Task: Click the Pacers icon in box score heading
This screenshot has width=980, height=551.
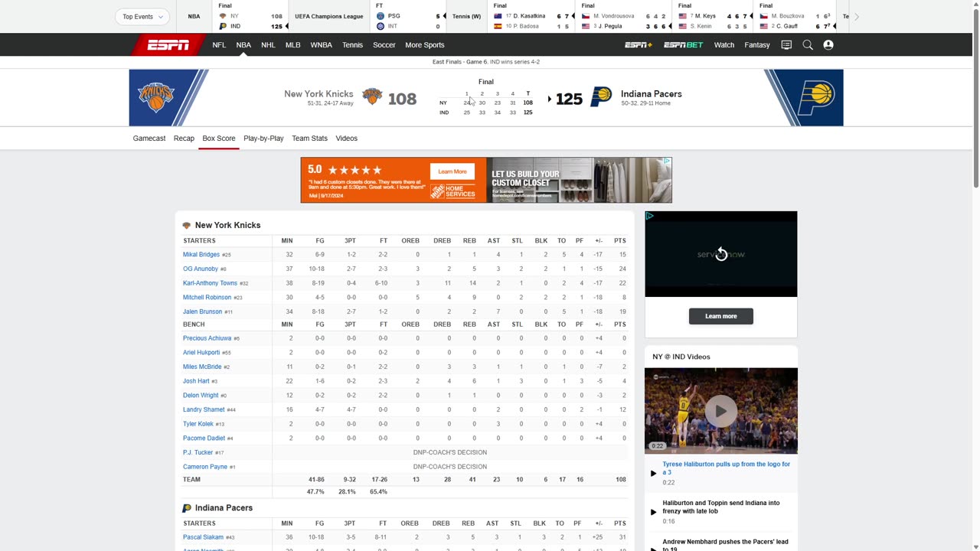Action: (x=186, y=508)
